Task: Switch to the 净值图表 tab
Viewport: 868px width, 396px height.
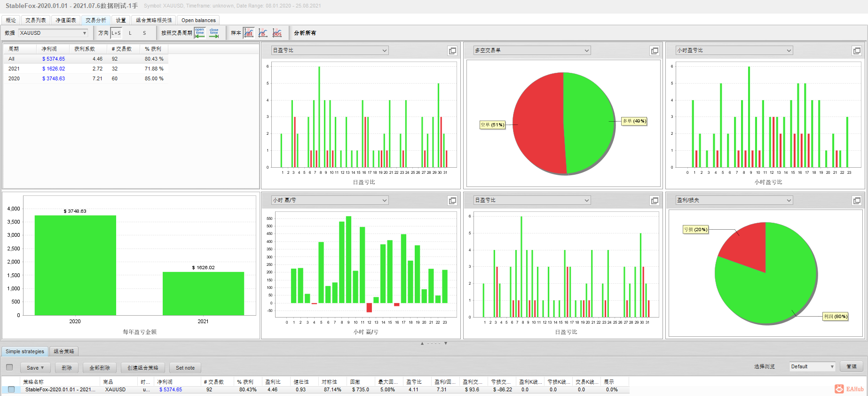Action: point(66,20)
